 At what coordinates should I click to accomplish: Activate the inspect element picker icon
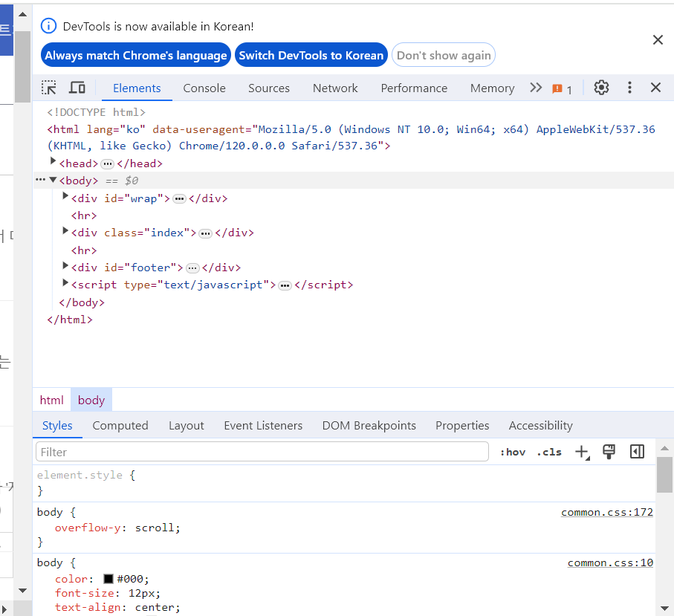click(x=48, y=88)
